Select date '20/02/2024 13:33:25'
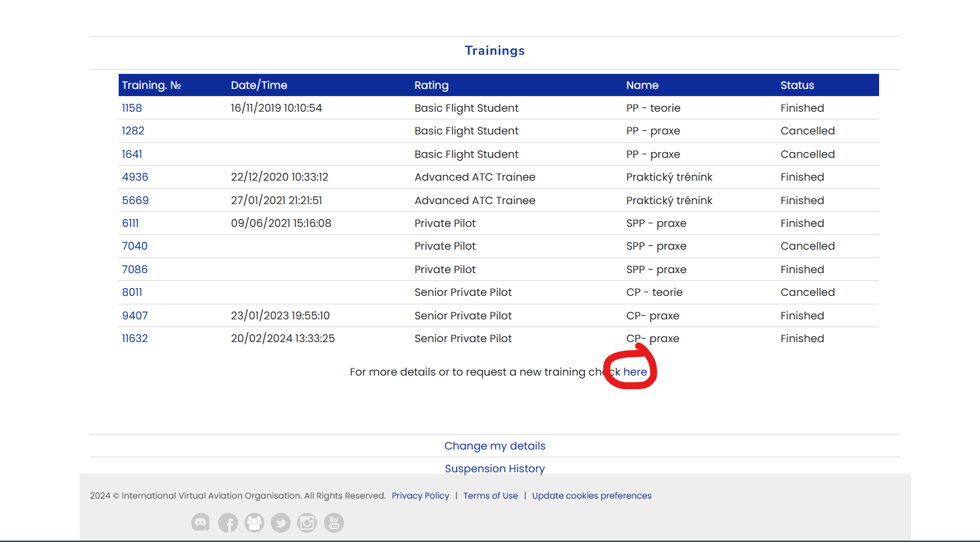980x542 pixels. click(283, 339)
